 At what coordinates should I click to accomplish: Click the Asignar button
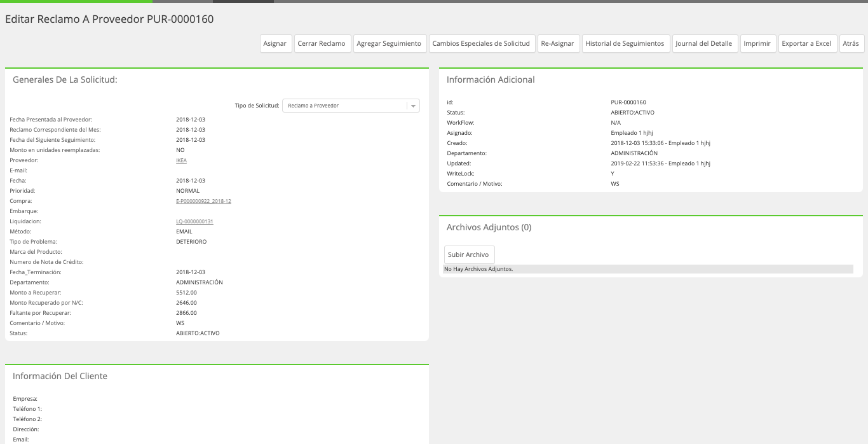click(x=275, y=44)
